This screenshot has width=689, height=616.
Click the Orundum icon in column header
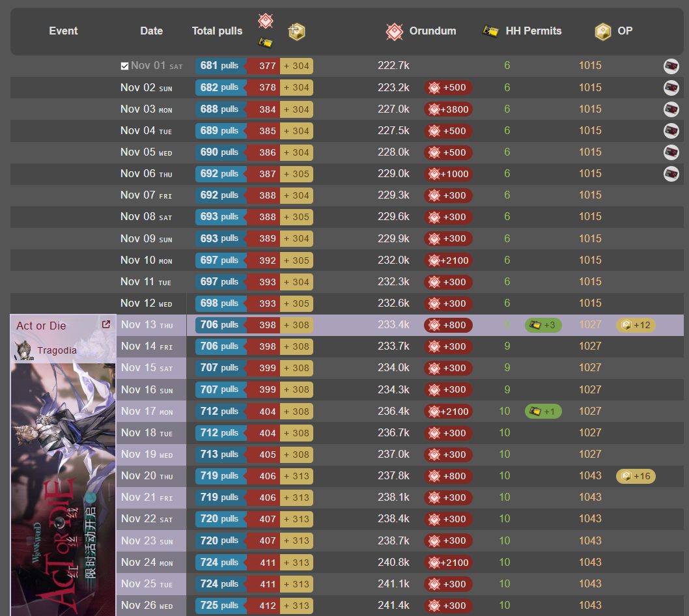[x=394, y=31]
